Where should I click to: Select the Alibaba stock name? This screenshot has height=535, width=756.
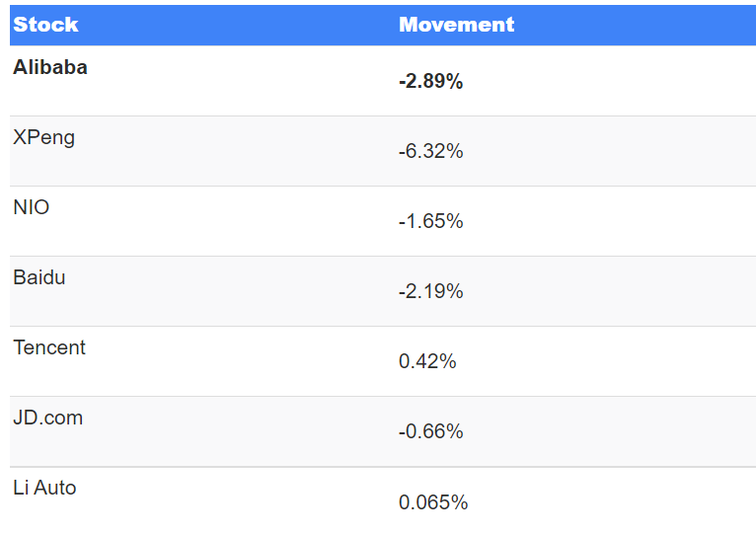pyautogui.click(x=50, y=68)
